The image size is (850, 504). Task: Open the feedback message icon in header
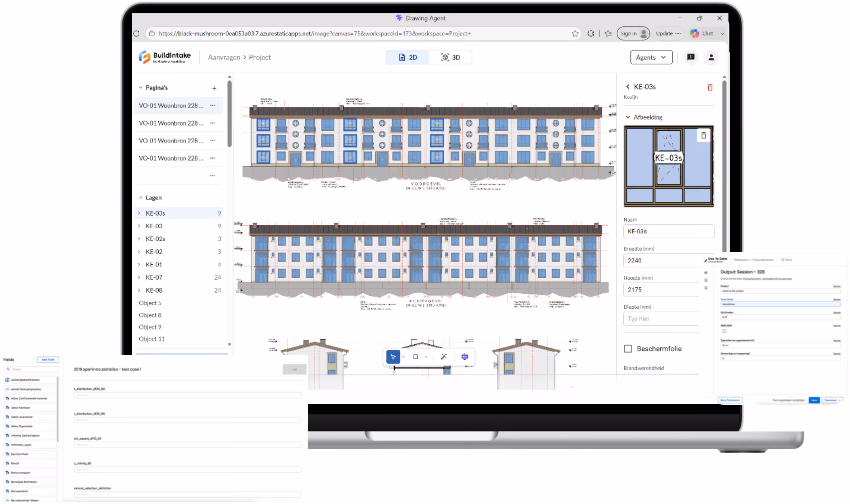[x=691, y=57]
